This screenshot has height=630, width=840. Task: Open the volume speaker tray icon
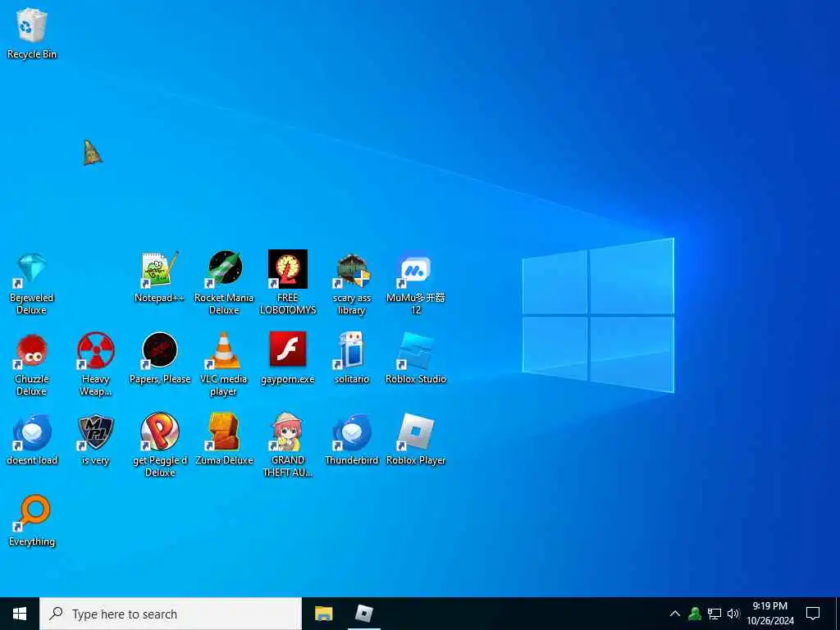click(x=733, y=614)
